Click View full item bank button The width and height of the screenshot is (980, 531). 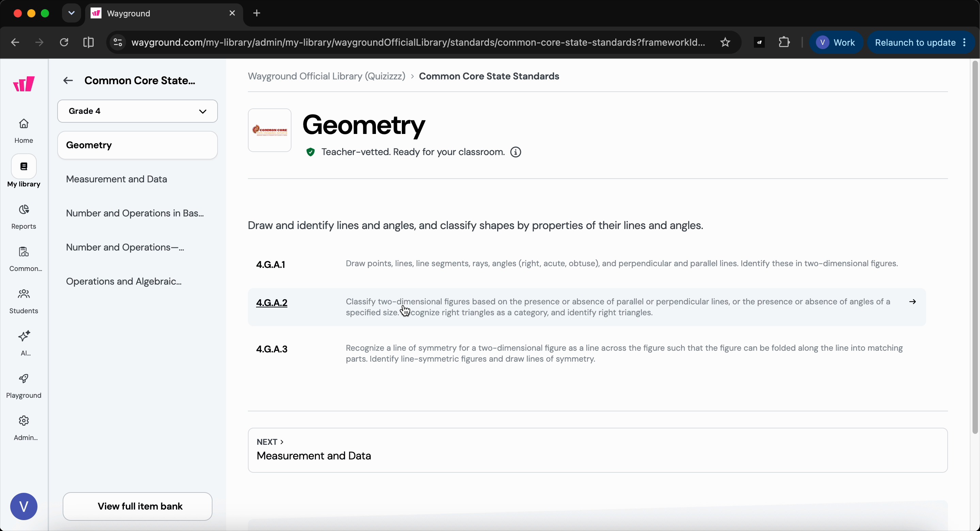pyautogui.click(x=138, y=506)
